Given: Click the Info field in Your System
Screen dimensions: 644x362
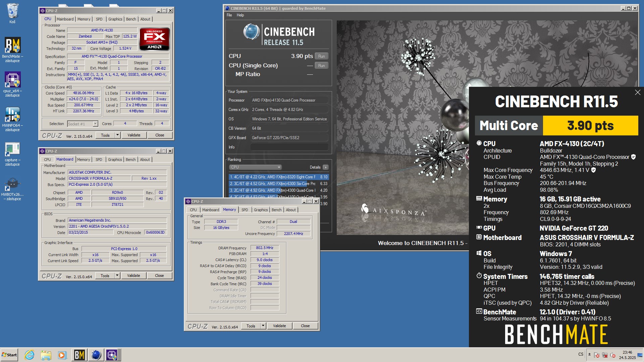Looking at the screenshot, I should [289, 147].
